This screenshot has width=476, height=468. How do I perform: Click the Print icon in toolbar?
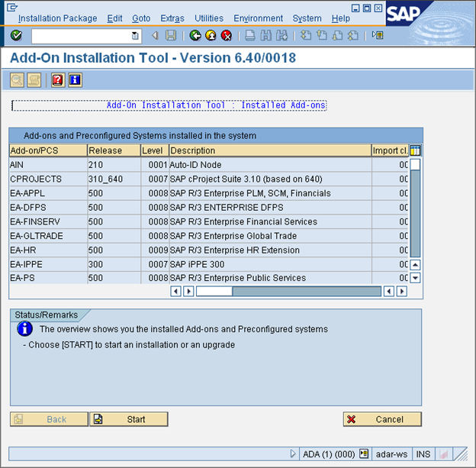tap(250, 36)
